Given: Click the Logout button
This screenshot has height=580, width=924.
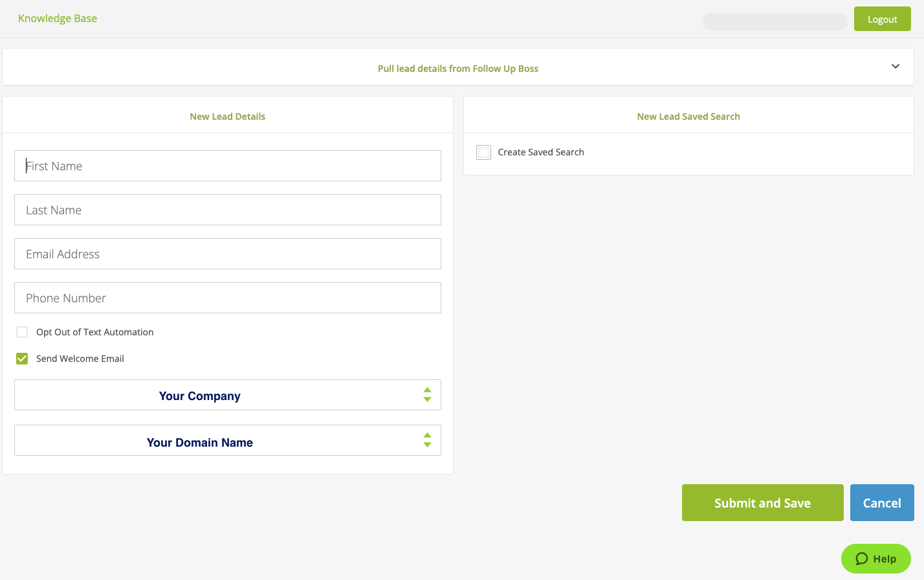Looking at the screenshot, I should coord(882,19).
